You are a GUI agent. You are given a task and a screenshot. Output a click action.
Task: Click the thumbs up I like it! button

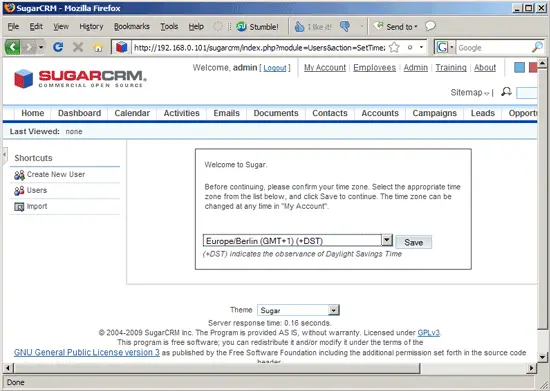[313, 27]
